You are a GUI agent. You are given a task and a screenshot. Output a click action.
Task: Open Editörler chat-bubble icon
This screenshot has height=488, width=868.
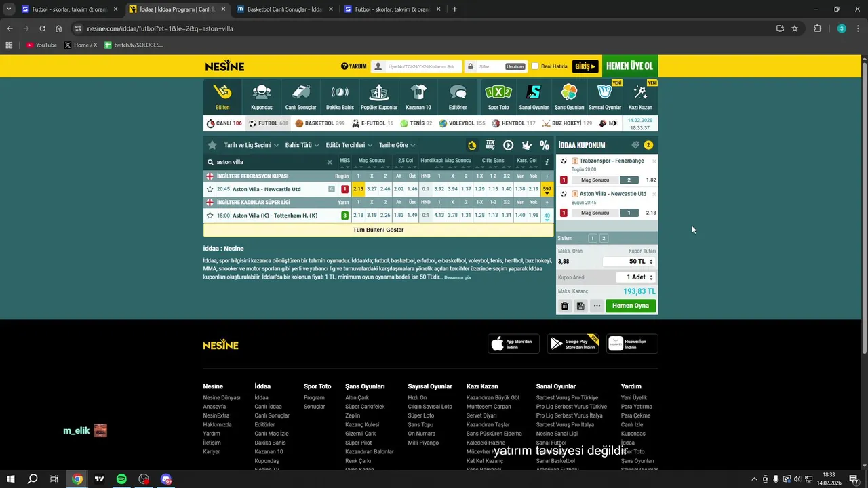coord(458,91)
